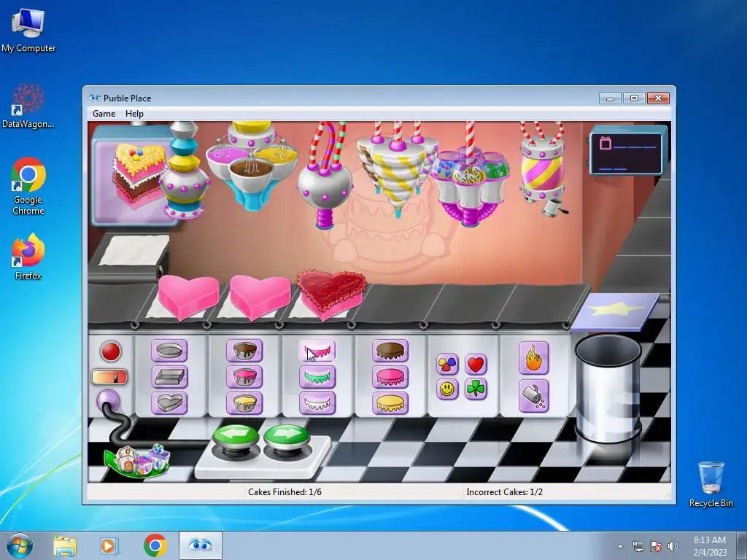The height and width of the screenshot is (560, 747).
Task: Select the dark red heart cake on conveyor
Action: click(x=332, y=293)
